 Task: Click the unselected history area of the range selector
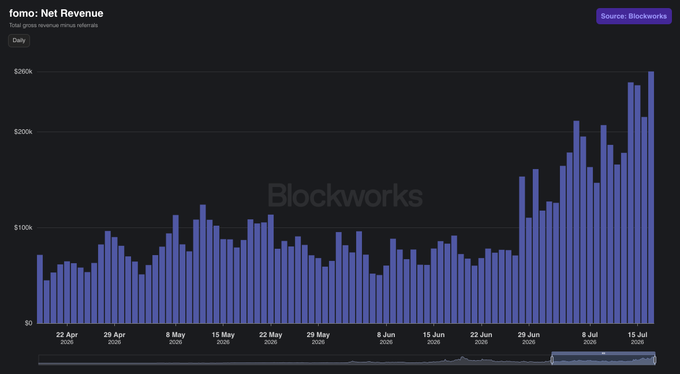tap(295, 360)
